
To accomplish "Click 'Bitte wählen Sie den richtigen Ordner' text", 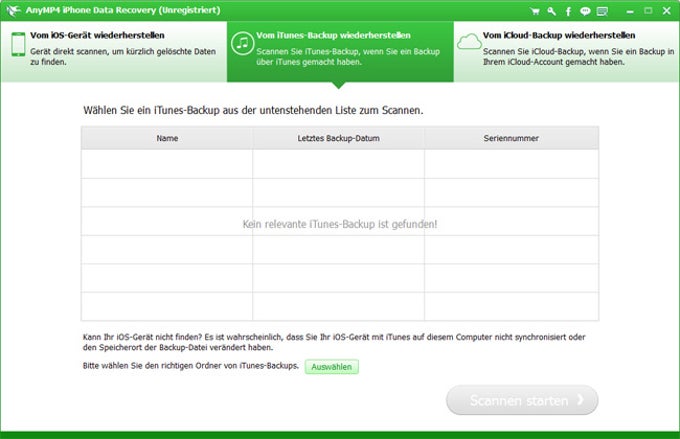I will [x=191, y=366].
